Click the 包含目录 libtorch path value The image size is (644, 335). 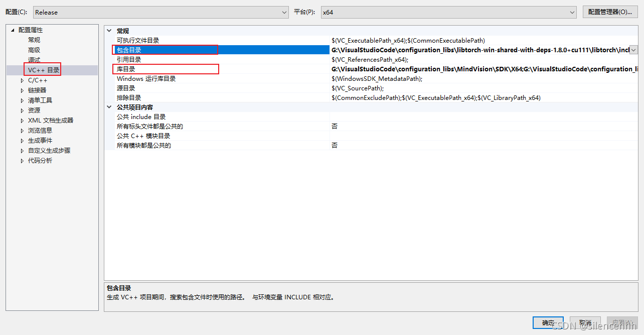[x=480, y=50]
